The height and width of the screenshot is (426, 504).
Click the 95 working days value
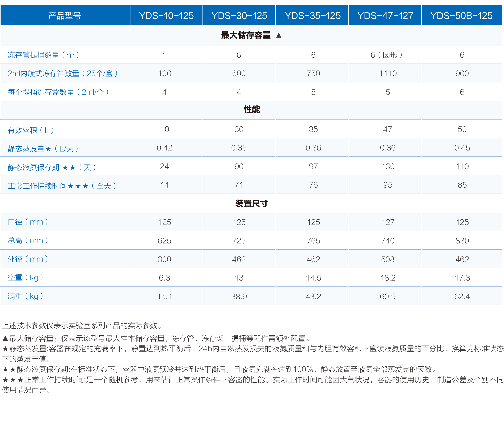point(388,185)
